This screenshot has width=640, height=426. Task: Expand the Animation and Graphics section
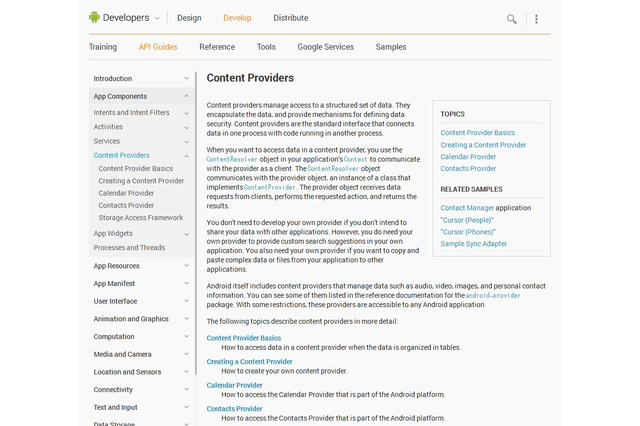(186, 319)
